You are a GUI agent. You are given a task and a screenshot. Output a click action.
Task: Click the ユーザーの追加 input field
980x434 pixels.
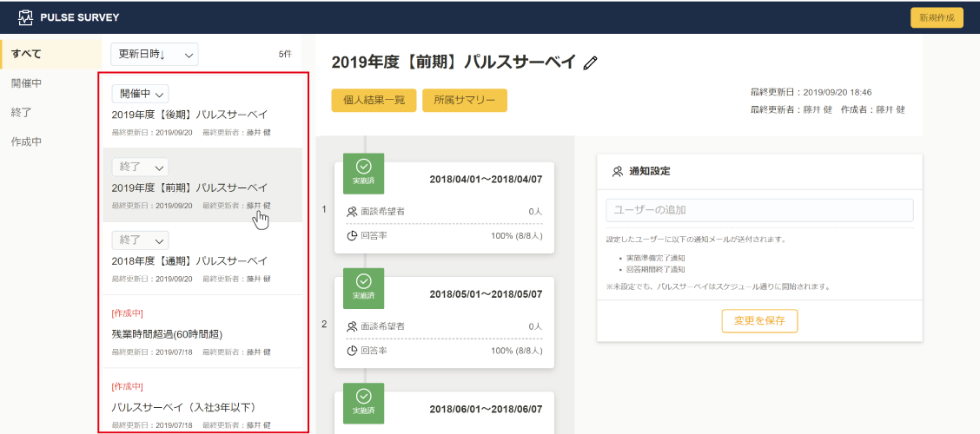click(759, 210)
